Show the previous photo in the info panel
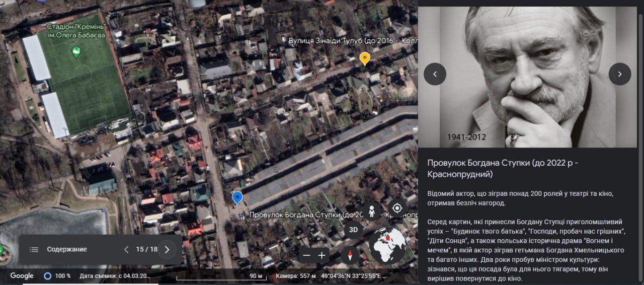 pyautogui.click(x=435, y=74)
